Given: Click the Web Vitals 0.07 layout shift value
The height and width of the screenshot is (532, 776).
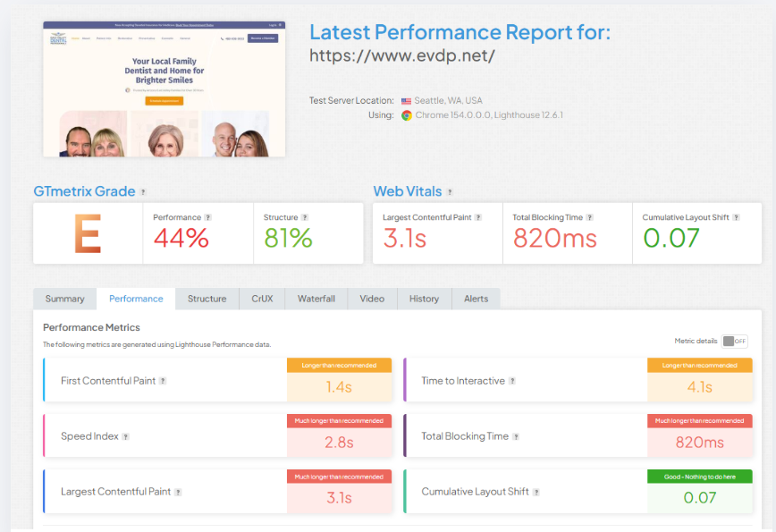Looking at the screenshot, I should click(671, 238).
